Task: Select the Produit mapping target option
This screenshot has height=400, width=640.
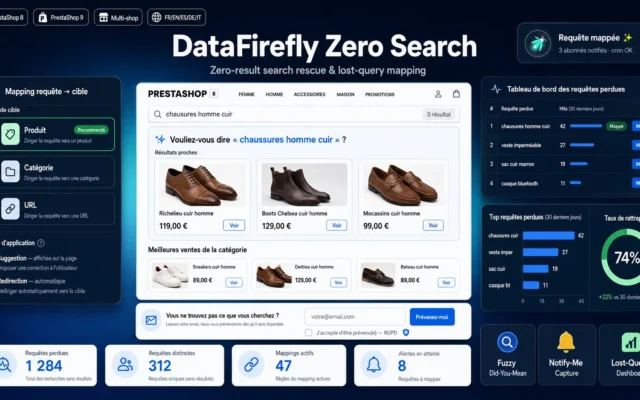Action: coord(56,134)
